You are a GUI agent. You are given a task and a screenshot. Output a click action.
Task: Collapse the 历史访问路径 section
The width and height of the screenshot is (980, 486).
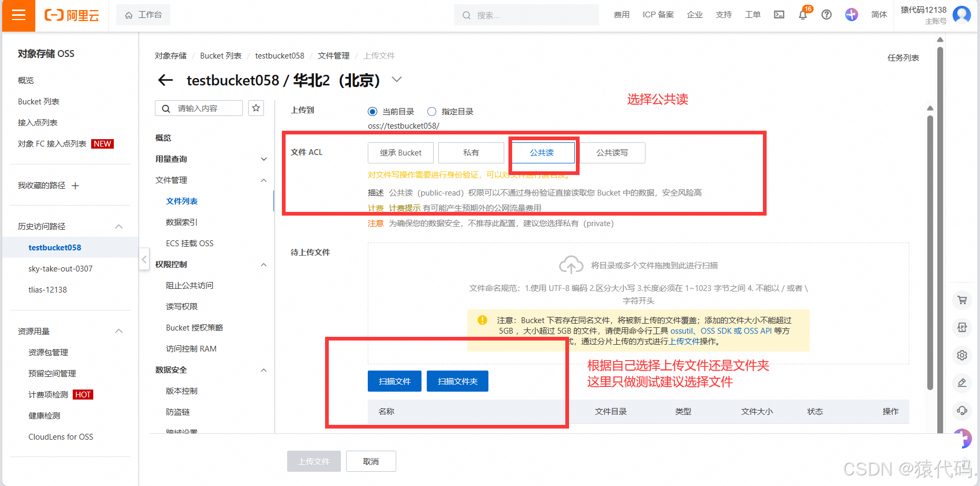(x=119, y=227)
